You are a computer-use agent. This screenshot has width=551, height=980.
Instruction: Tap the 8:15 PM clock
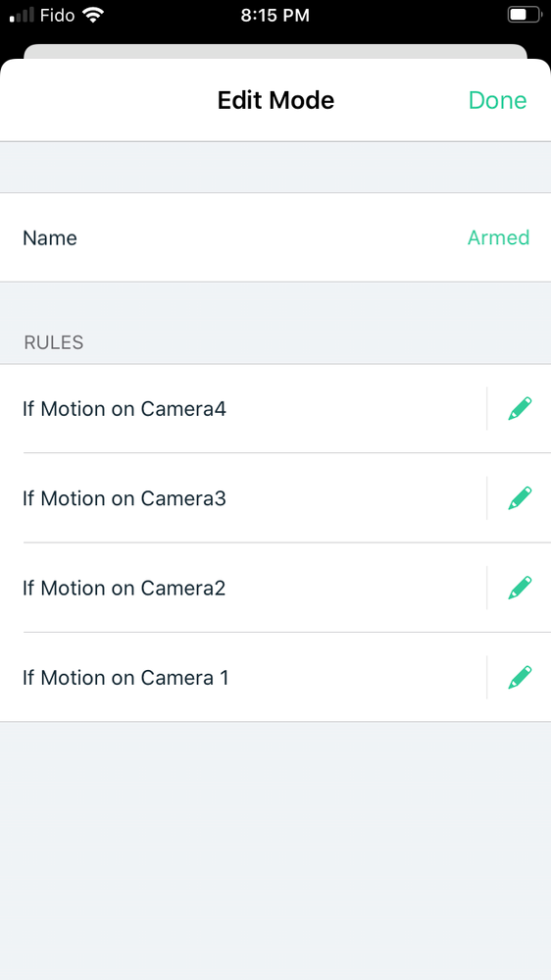pos(275,15)
